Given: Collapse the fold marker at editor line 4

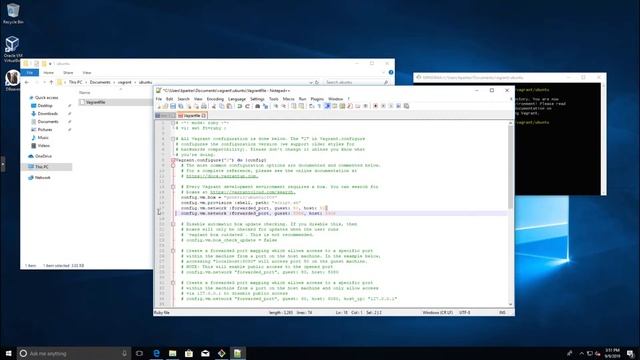Looking at the screenshot, I should [173, 139].
